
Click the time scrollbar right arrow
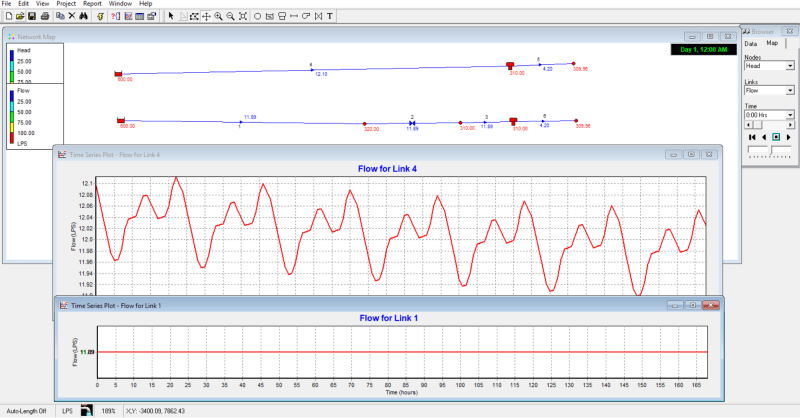pyautogui.click(x=790, y=125)
